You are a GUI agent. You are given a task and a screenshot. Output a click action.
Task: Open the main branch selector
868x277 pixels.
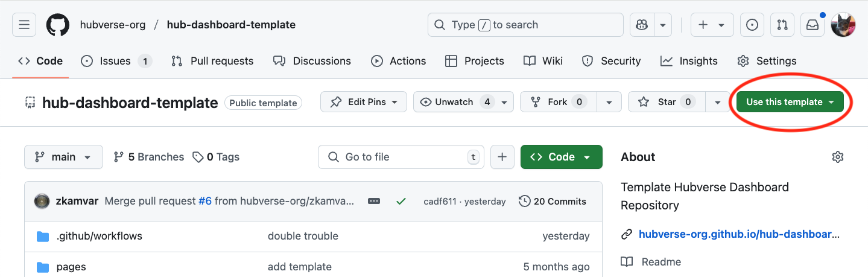click(63, 157)
